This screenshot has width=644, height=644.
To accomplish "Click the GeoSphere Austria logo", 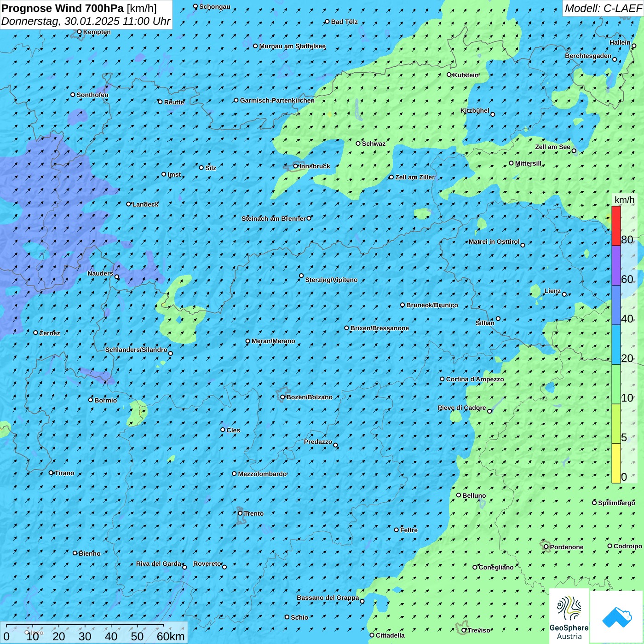I will pyautogui.click(x=569, y=615).
